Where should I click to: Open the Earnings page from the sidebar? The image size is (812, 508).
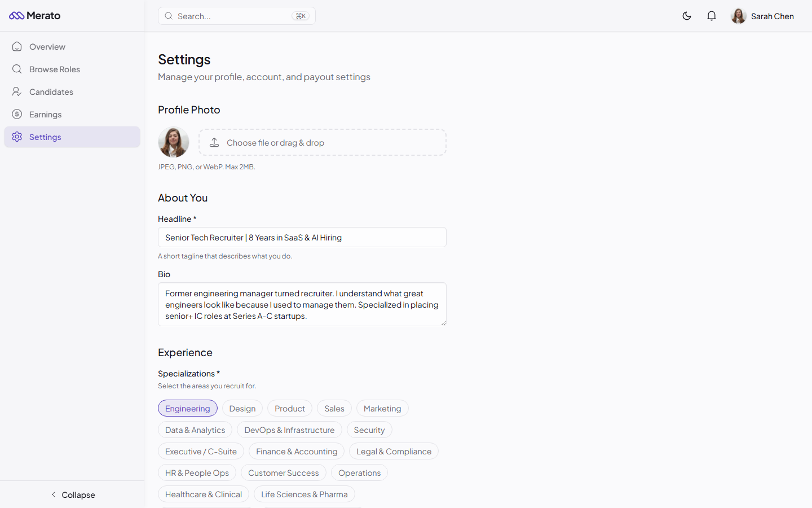(x=46, y=114)
